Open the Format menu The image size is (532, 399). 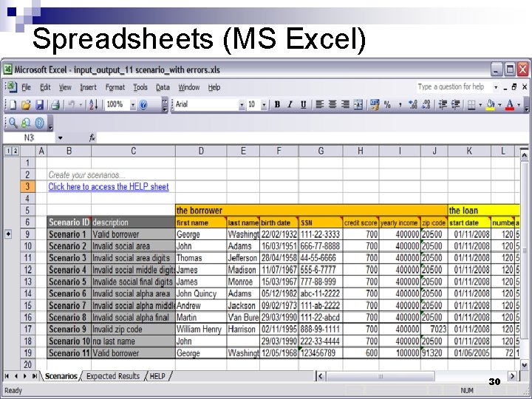tap(115, 87)
